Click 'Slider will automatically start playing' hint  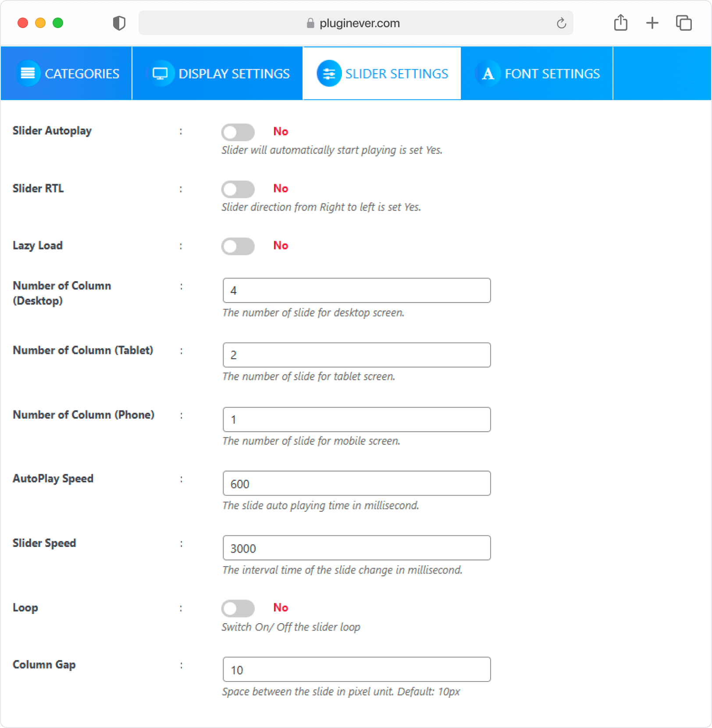point(332,150)
